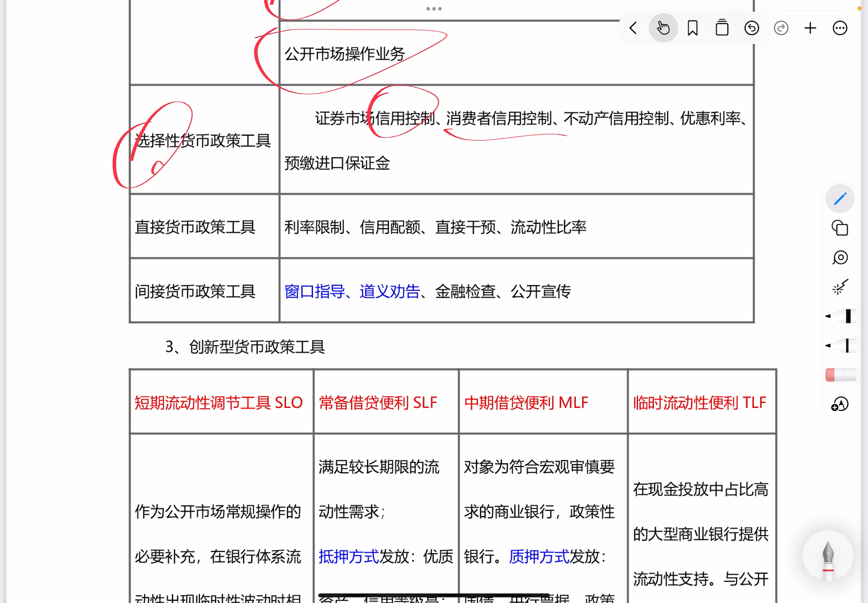Click the heading 短期流动性调节工具 SLO

click(218, 402)
